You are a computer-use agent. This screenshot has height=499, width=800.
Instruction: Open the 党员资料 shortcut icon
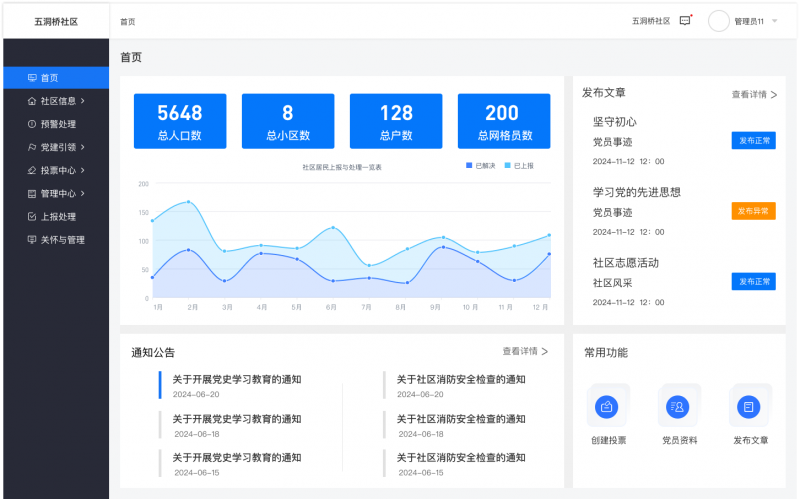tap(679, 406)
